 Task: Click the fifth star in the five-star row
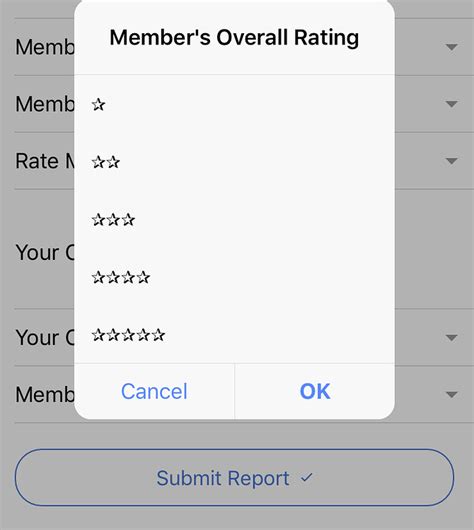[x=158, y=335]
